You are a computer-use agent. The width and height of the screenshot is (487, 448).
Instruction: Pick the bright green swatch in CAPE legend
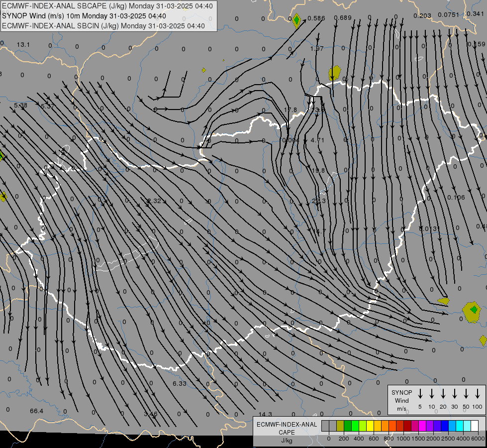tap(355, 426)
